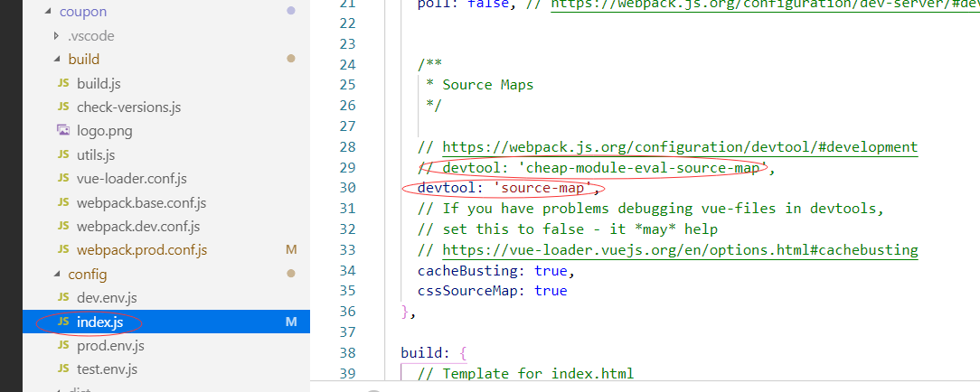Viewport: 980px width, 392px height.
Task: Click 'Source Maps' comment text
Action: click(x=488, y=85)
